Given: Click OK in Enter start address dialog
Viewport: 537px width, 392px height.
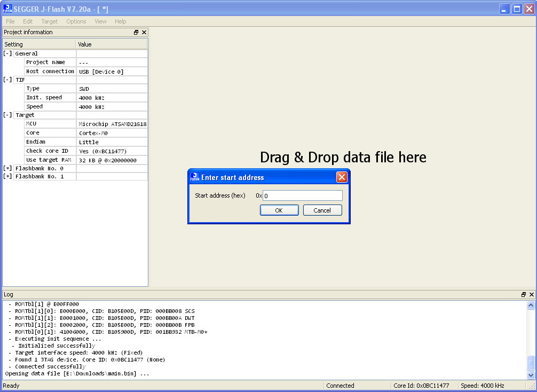Looking at the screenshot, I should click(x=279, y=210).
